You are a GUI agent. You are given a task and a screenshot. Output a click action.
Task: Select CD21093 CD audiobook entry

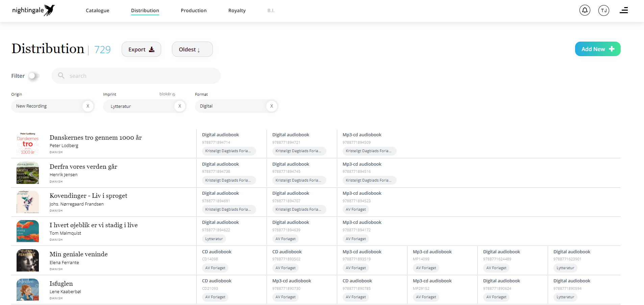[x=210, y=288]
